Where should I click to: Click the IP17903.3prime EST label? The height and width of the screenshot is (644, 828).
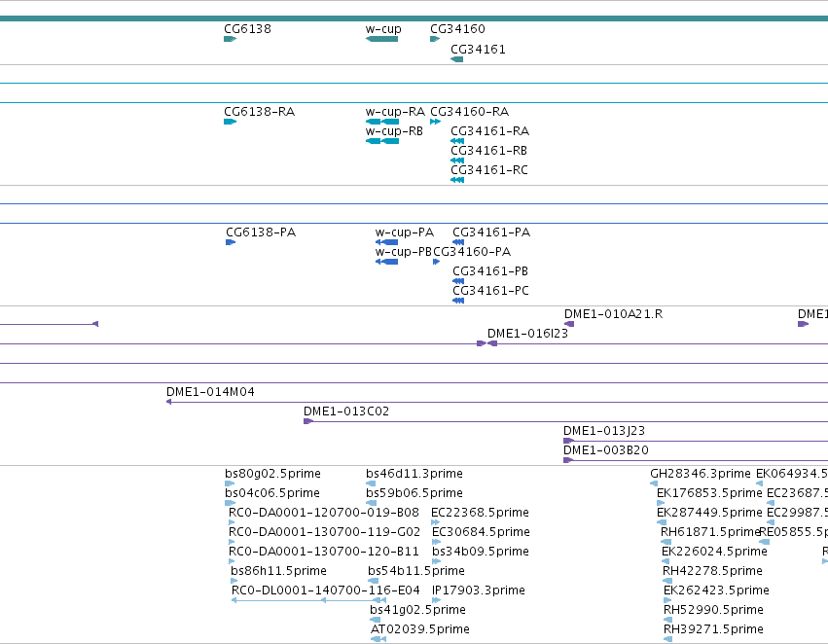point(479,591)
